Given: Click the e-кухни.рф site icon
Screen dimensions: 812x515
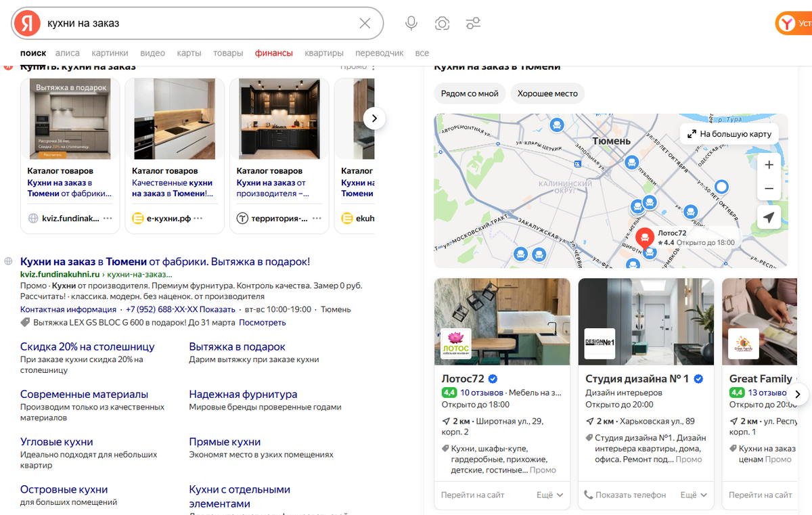Looking at the screenshot, I should [138, 219].
